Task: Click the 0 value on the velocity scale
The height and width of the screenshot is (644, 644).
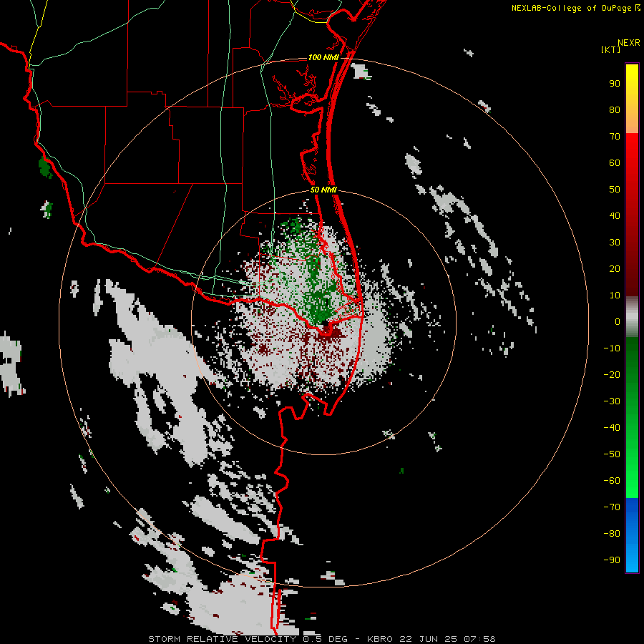Action: coord(618,322)
